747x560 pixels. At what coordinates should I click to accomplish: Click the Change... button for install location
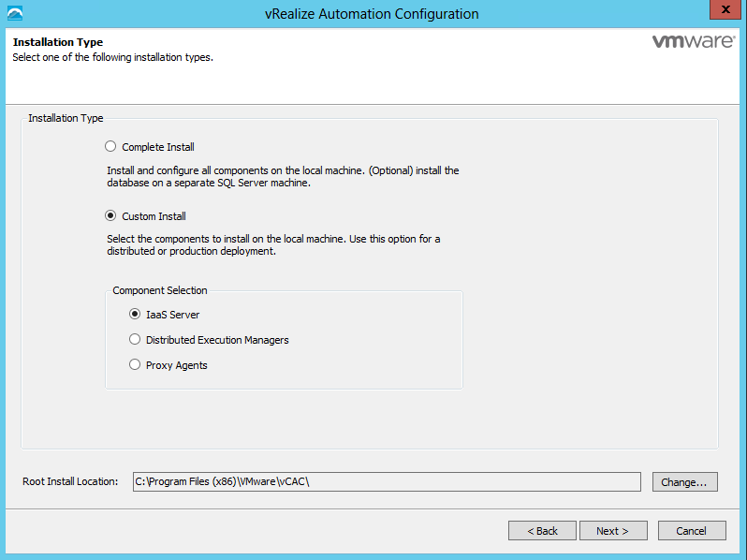684,482
